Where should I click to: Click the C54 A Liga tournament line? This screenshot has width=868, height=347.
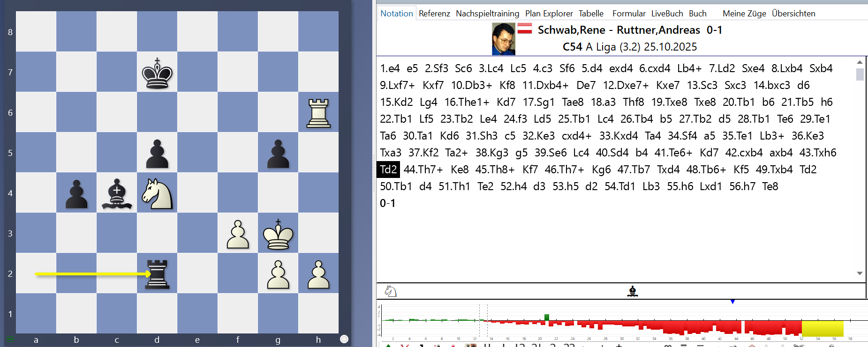point(630,47)
